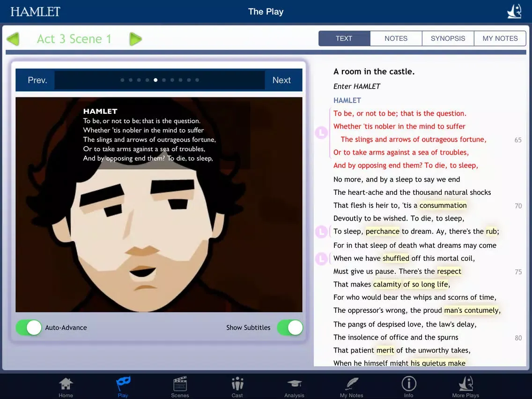Tap the line 'No more, and by a sleep to say we end'
This screenshot has width=532, height=399.
[x=397, y=179]
